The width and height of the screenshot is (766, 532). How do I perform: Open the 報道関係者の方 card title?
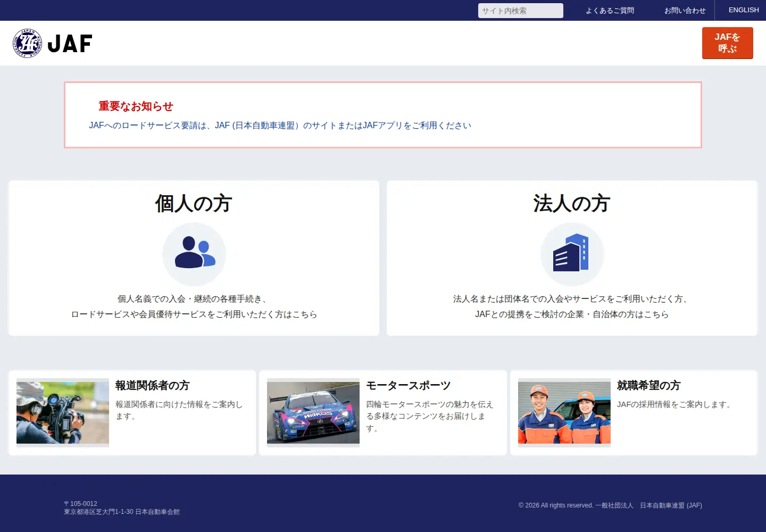[153, 385]
